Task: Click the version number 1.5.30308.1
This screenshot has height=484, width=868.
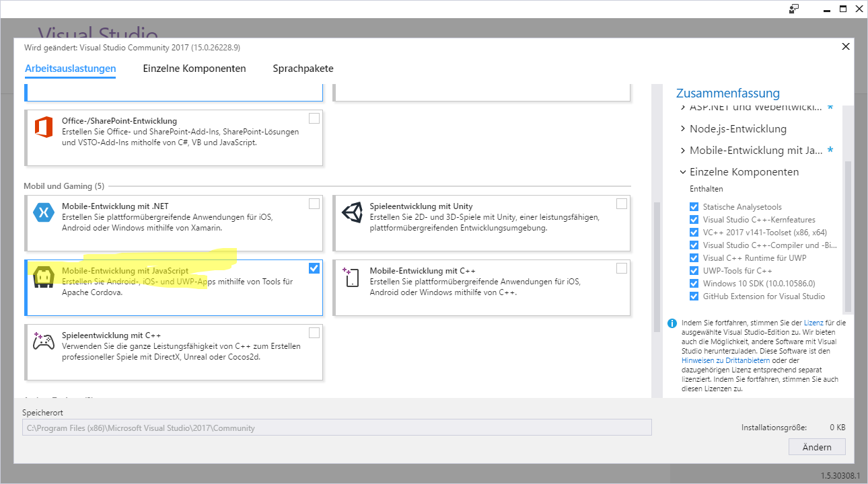Action: [840, 476]
